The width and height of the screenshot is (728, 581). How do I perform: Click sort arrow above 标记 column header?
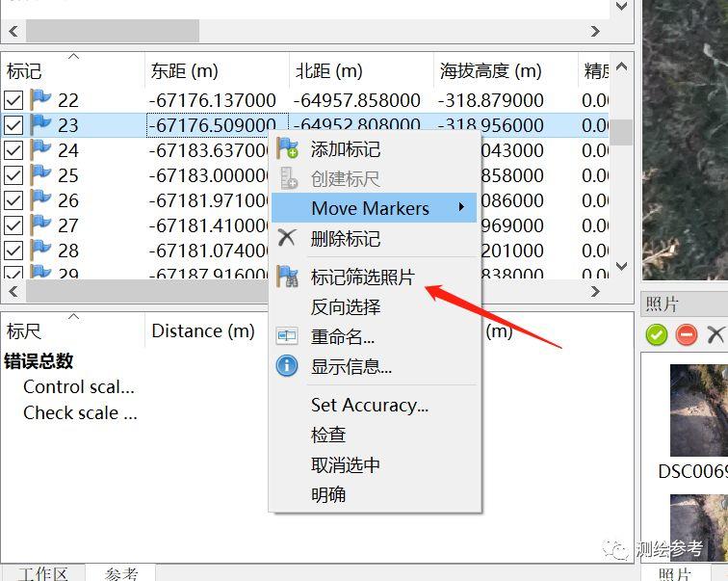(73, 57)
